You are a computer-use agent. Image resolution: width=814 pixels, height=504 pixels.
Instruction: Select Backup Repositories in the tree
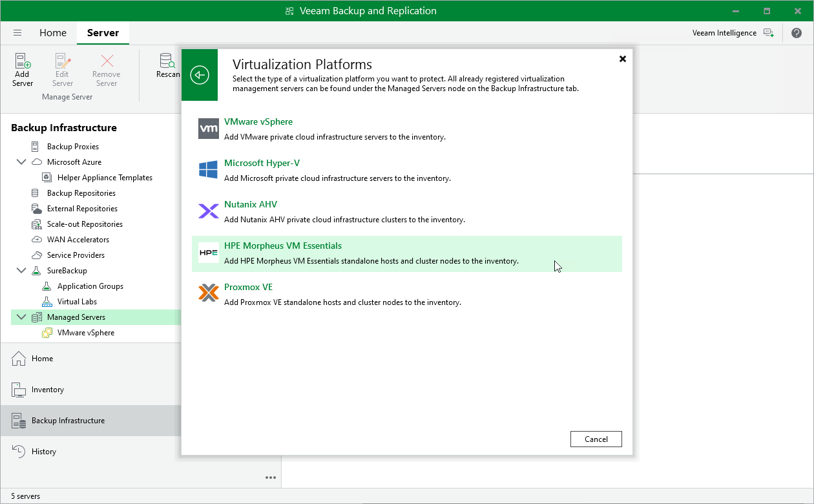click(x=81, y=193)
